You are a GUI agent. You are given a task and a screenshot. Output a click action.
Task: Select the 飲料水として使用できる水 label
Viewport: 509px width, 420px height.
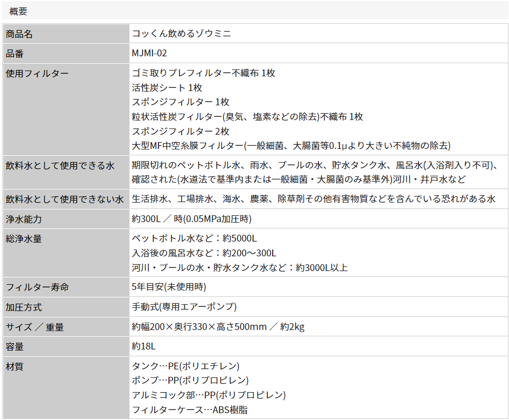pos(60,166)
